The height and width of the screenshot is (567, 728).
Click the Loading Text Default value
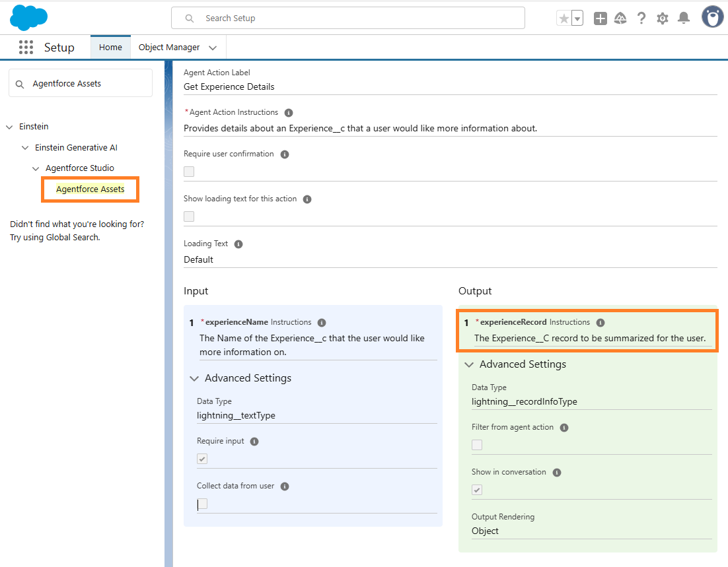(198, 260)
